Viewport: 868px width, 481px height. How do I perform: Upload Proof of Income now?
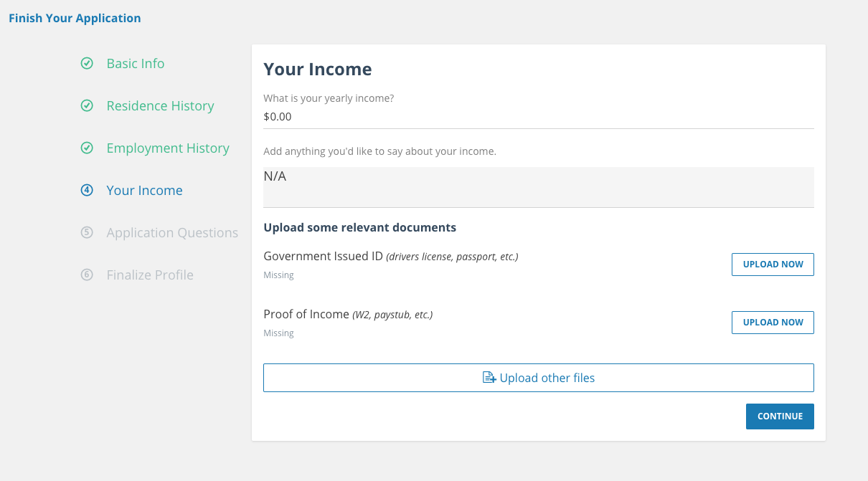pyautogui.click(x=773, y=323)
